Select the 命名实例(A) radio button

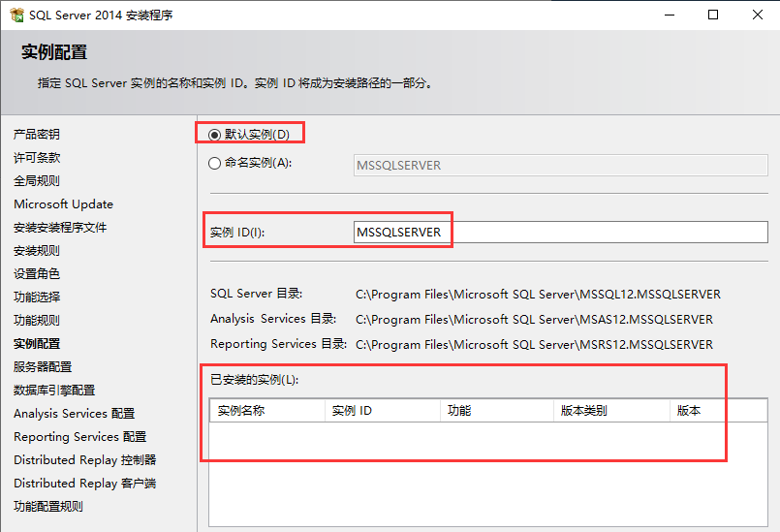pos(214,163)
